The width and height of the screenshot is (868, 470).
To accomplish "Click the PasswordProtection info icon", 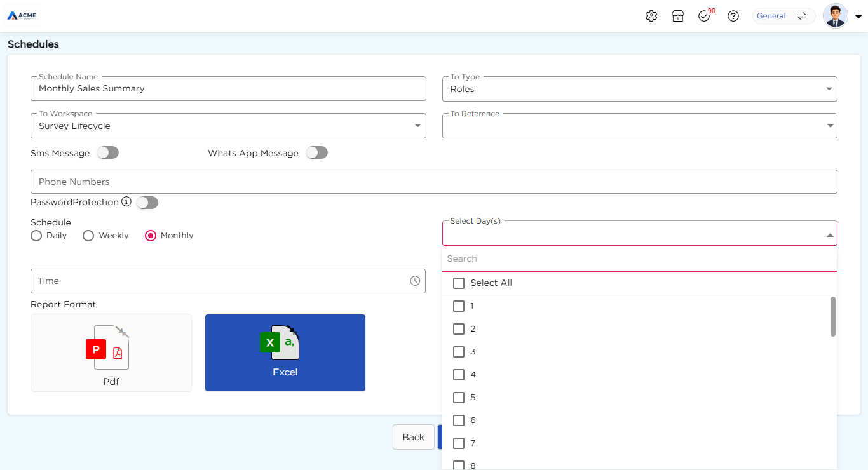I will 126,202.
